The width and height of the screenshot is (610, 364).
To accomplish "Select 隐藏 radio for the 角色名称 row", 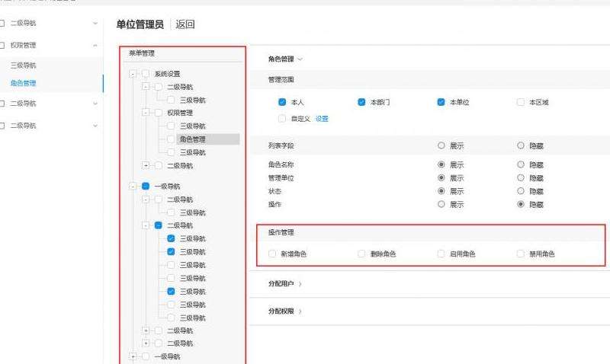I will pyautogui.click(x=521, y=164).
